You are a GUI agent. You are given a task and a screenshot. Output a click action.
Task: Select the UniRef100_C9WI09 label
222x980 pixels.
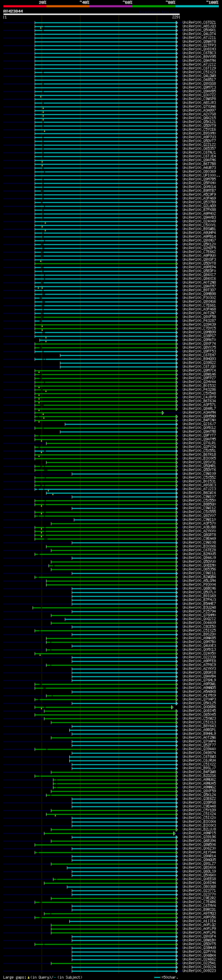coord(199,473)
